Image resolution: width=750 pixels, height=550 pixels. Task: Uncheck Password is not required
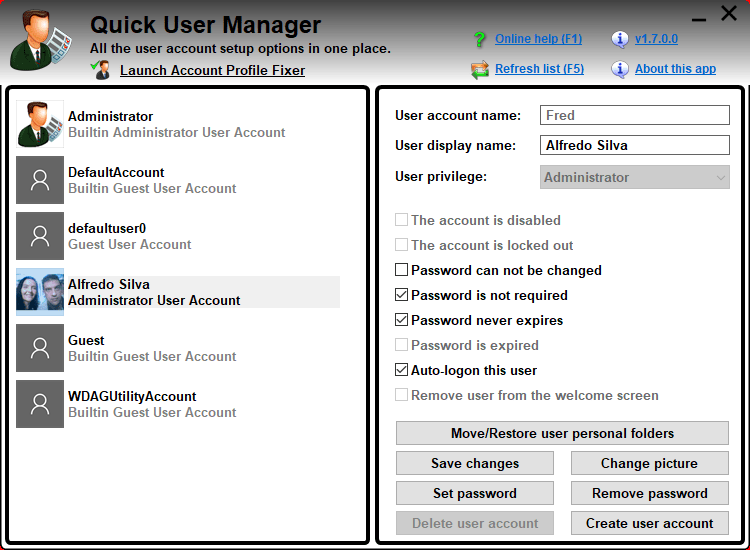point(402,295)
